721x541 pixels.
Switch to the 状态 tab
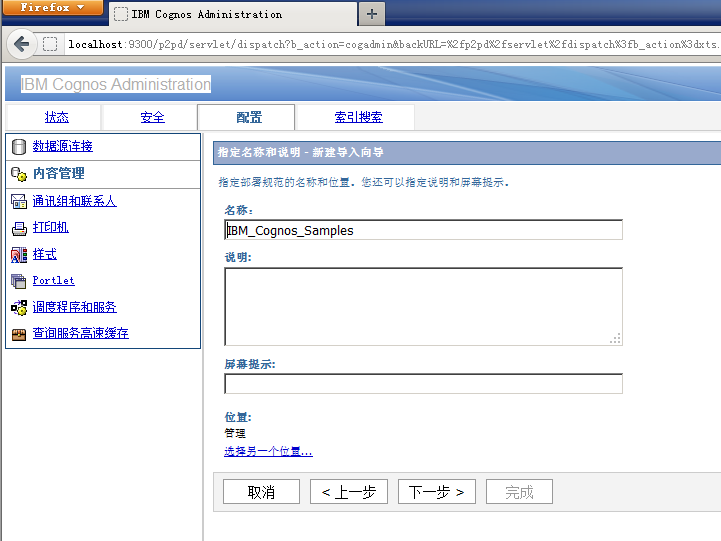tap(57, 117)
